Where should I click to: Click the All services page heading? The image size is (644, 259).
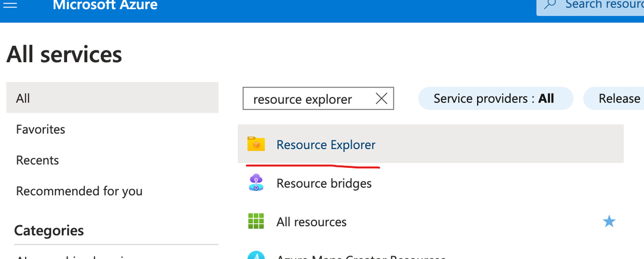click(x=64, y=55)
